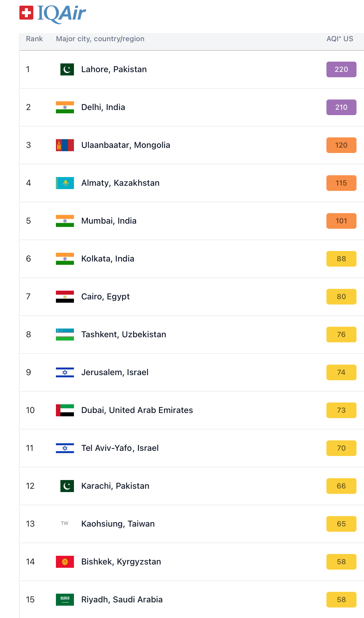Click the Major city, country/region header
Viewport: 364px width, 618px height.
click(x=100, y=39)
